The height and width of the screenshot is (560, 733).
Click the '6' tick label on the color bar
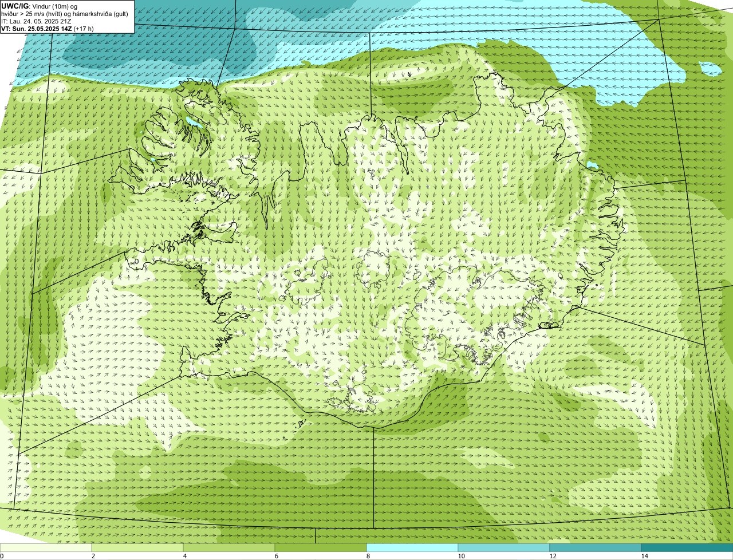coord(277,556)
